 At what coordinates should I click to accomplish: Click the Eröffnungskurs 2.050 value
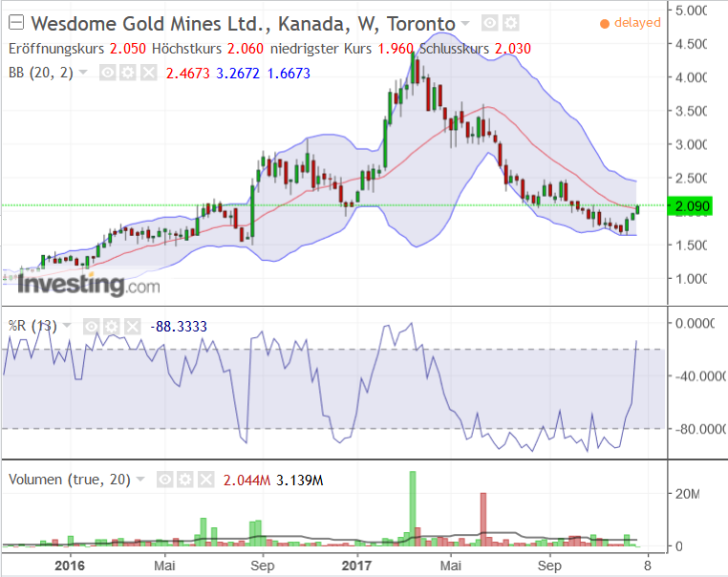pos(128,49)
